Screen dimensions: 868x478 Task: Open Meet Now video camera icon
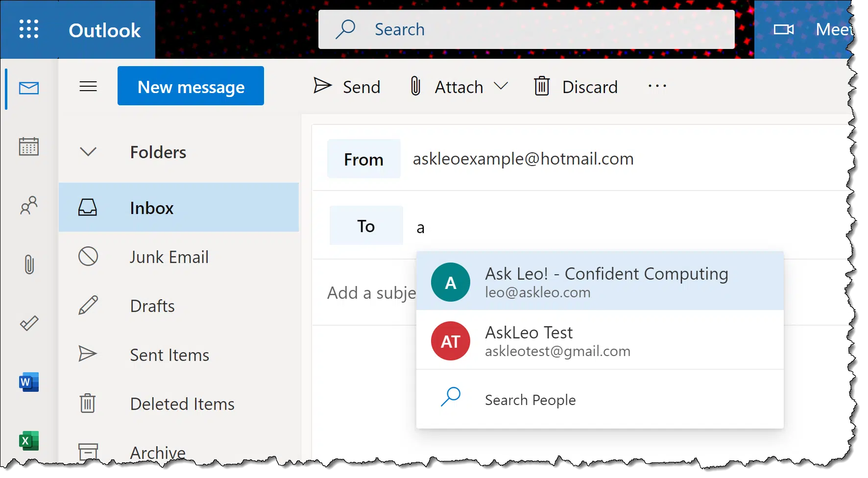pyautogui.click(x=784, y=29)
